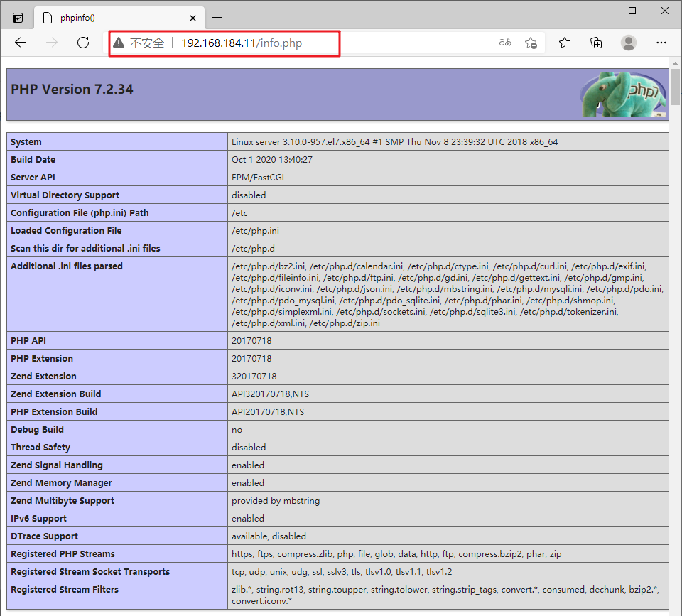Click the 'IPv6 Support' label
The width and height of the screenshot is (682, 616).
click(38, 519)
